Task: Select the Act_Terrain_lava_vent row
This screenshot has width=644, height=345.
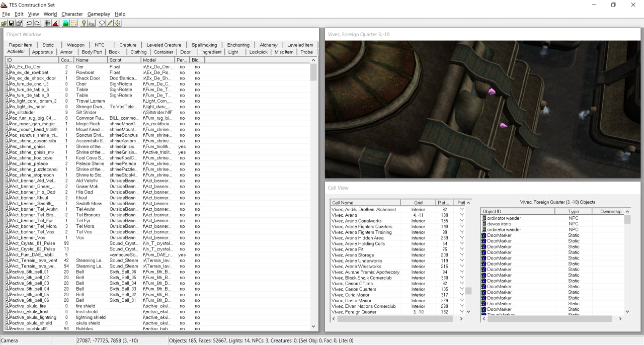Action: [x=158, y=261]
